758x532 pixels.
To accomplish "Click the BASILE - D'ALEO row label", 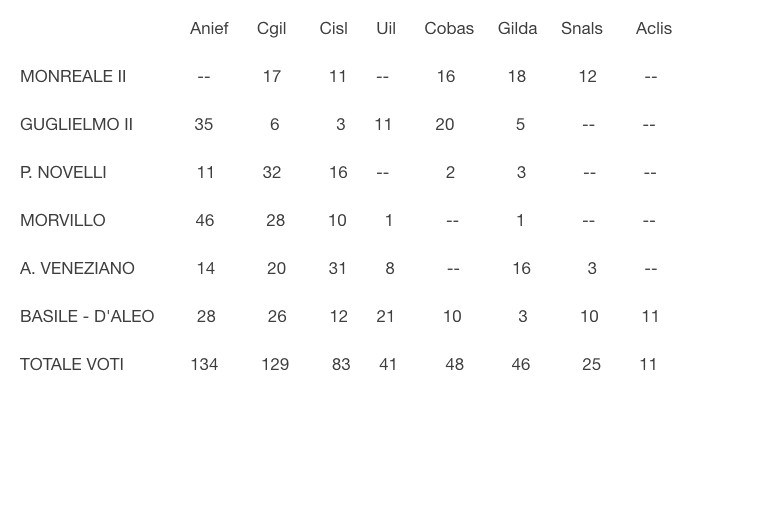I will pos(87,316).
